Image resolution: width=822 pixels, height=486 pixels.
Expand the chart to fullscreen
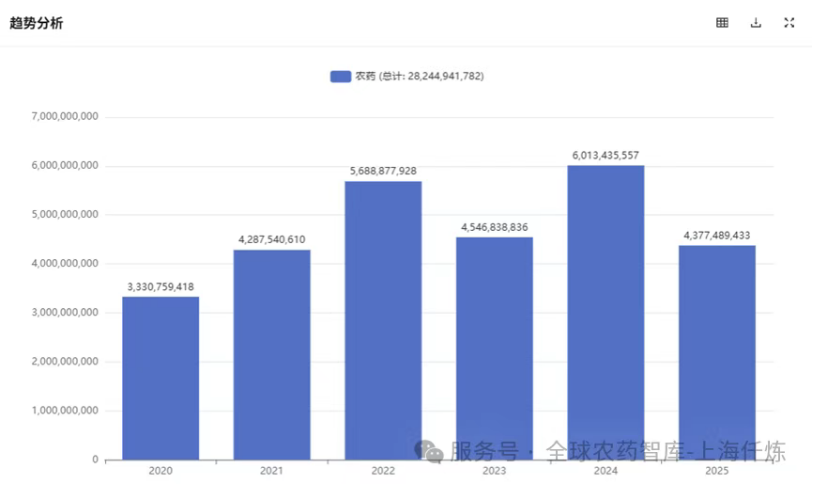[789, 23]
